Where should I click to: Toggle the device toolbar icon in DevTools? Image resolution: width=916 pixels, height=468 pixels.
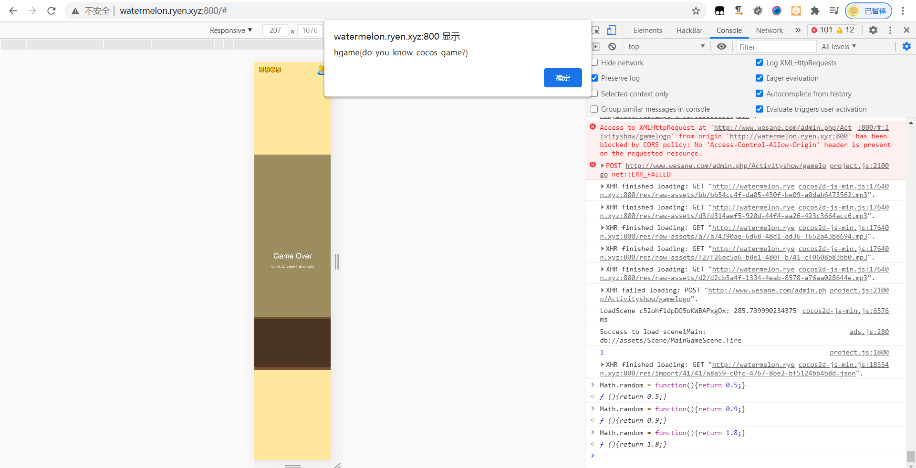611,30
